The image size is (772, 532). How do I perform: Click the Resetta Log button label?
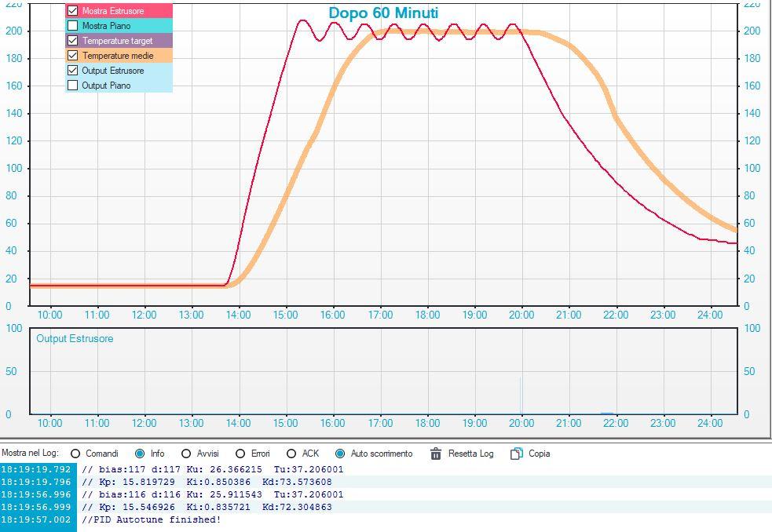tap(470, 454)
